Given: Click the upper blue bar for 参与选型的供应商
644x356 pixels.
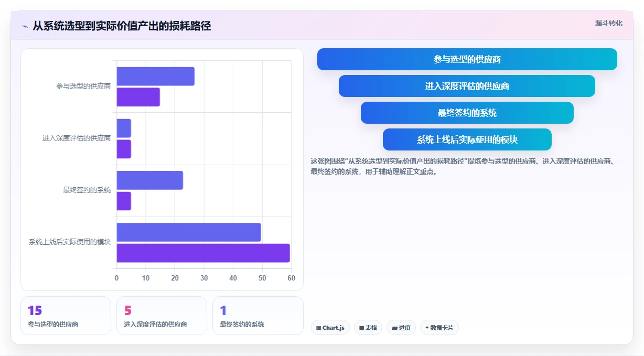Looking at the screenshot, I should pos(155,77).
